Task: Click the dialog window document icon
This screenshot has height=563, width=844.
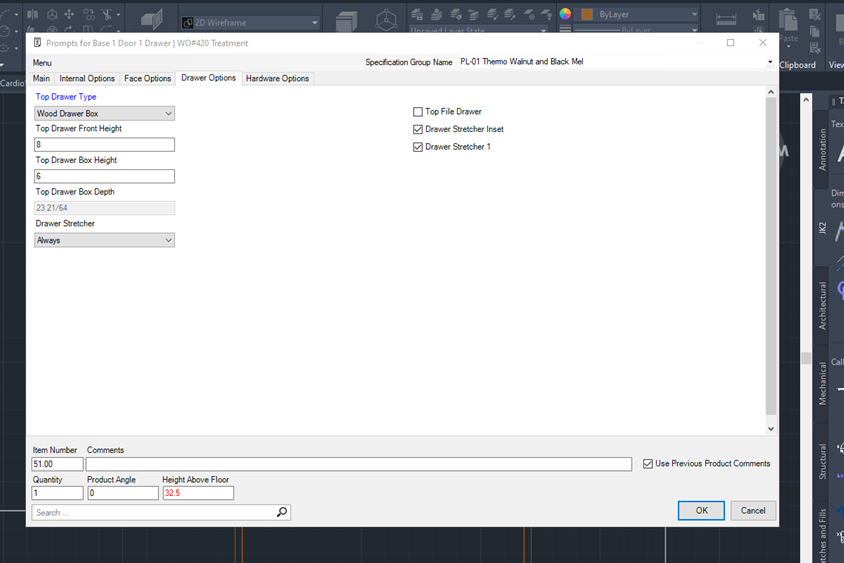Action: 37,43
